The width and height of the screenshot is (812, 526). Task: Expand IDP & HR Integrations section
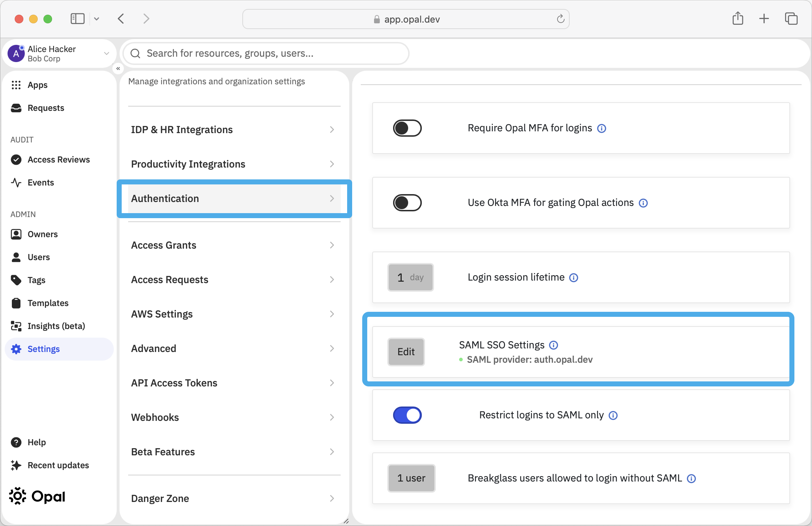pyautogui.click(x=234, y=130)
